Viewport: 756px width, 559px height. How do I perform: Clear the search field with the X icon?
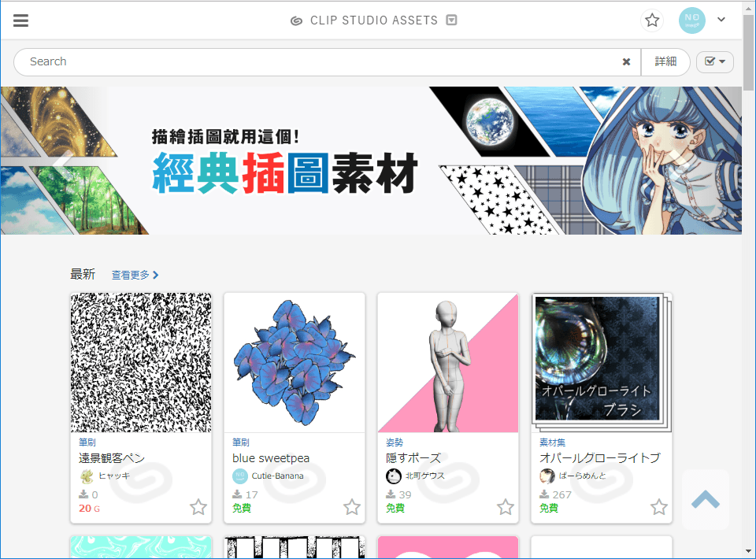626,61
